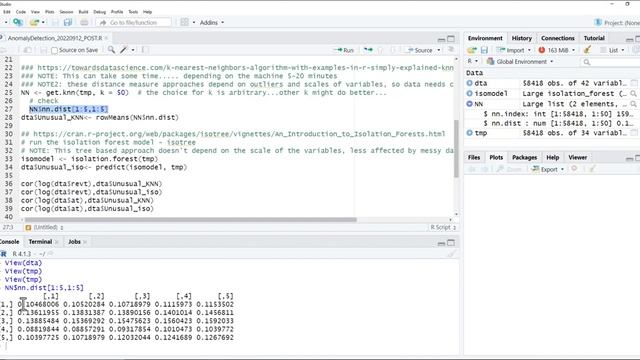The width and height of the screenshot is (640, 360).
Task: Click the '$ nn.dist' row in Environment
Action: pyautogui.click(x=557, y=123)
